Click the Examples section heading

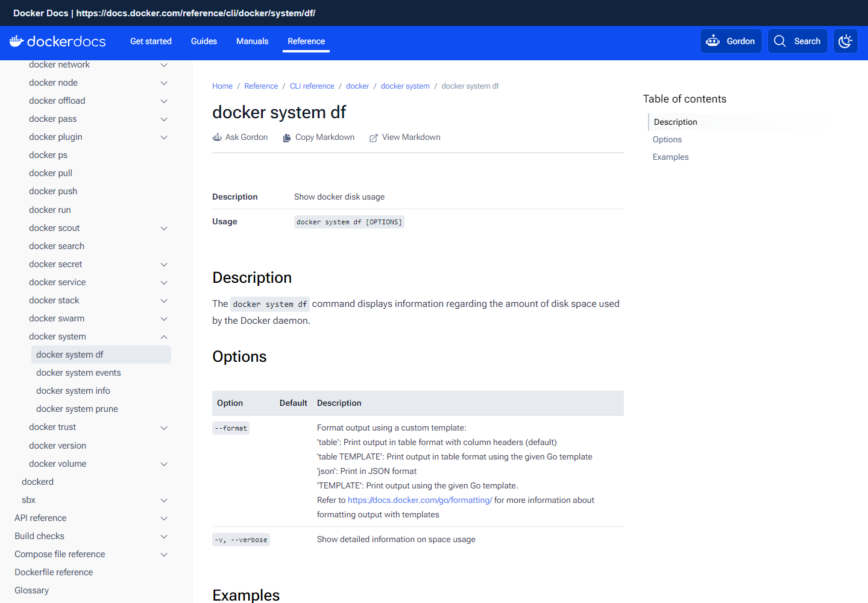[x=246, y=595]
